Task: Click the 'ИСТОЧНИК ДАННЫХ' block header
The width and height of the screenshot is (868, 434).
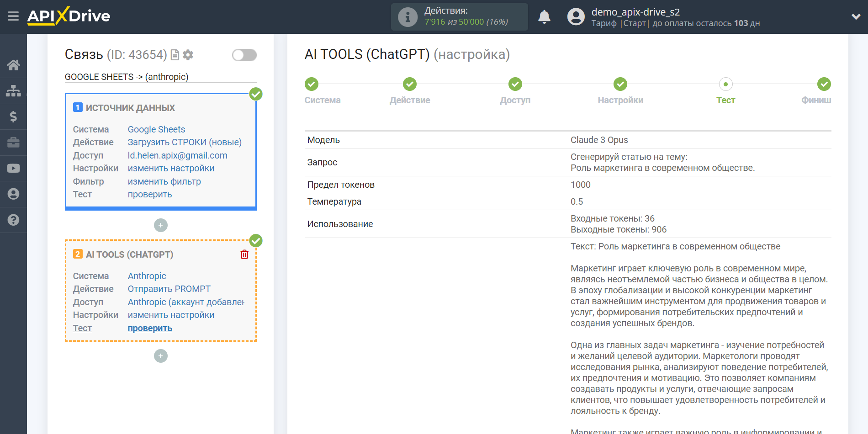Action: click(x=130, y=108)
